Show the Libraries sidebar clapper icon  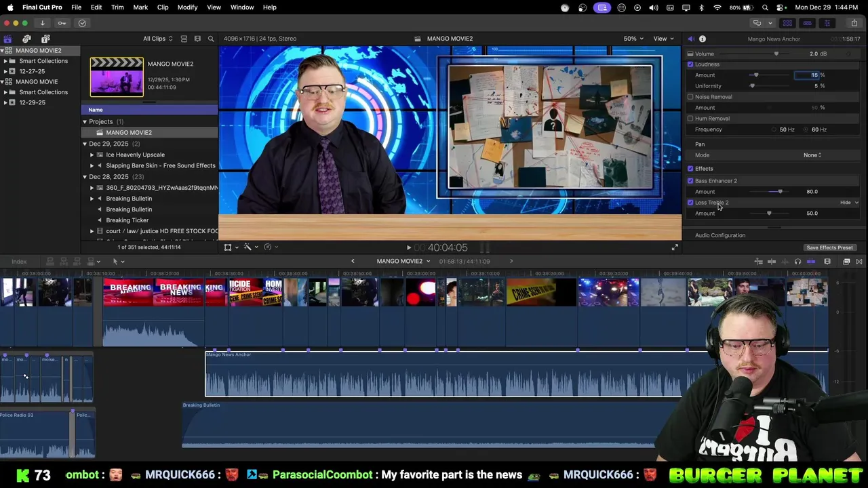tap(7, 39)
